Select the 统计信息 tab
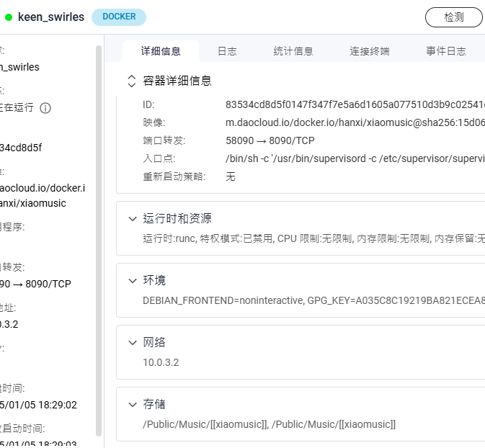Viewport: 485px width, 448px height. tap(293, 51)
